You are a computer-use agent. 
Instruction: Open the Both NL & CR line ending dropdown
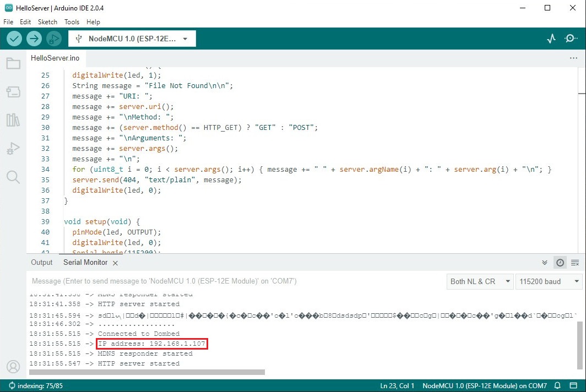(479, 281)
